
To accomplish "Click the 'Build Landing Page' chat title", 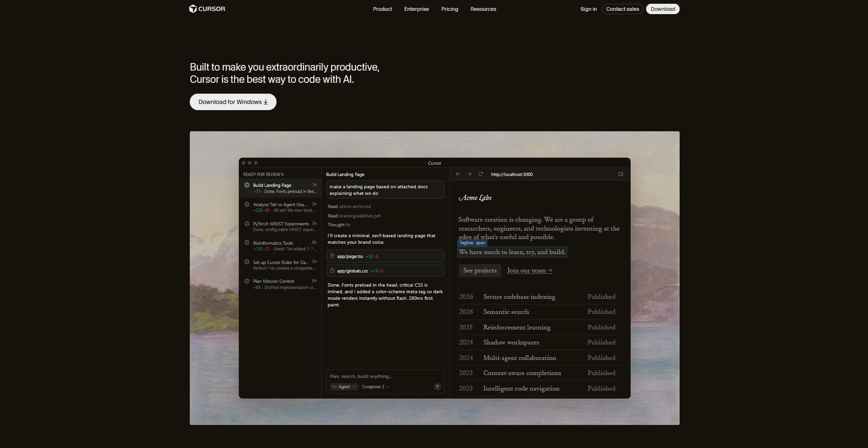I will [345, 175].
